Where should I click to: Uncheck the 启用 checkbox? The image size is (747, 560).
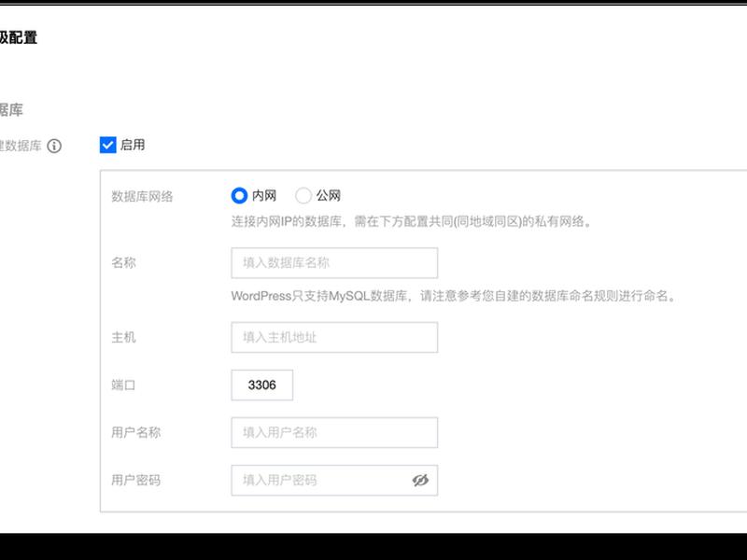[107, 145]
